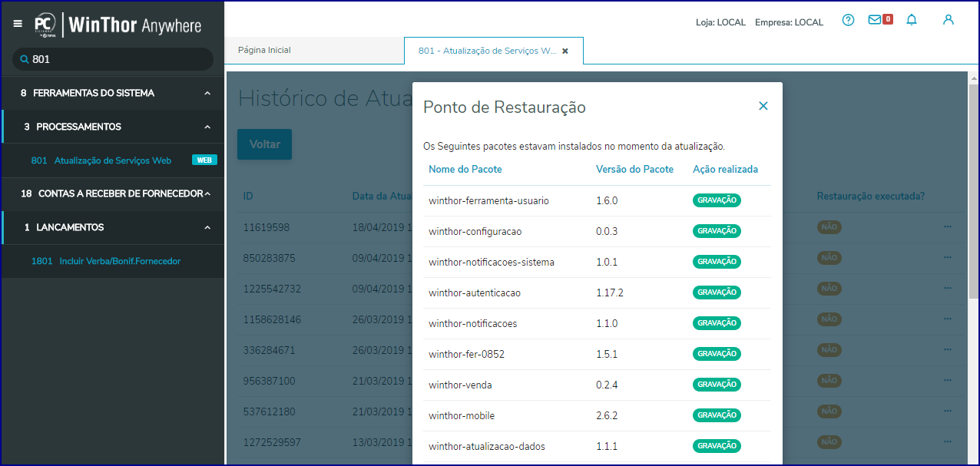
Task: Sort by Versão do Pacote column
Action: coord(634,169)
